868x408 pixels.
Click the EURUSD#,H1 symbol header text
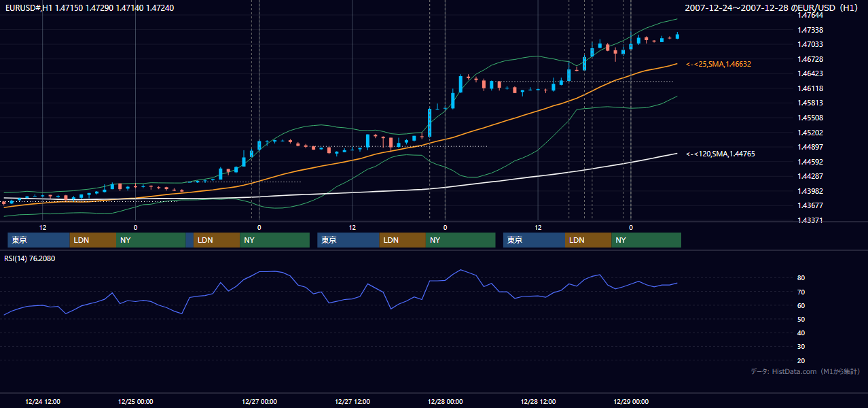89,7
